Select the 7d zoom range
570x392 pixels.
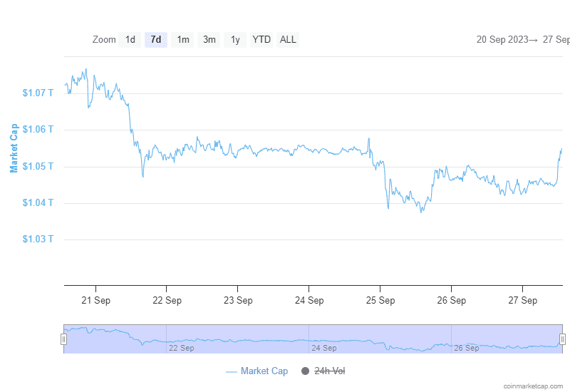tap(155, 40)
